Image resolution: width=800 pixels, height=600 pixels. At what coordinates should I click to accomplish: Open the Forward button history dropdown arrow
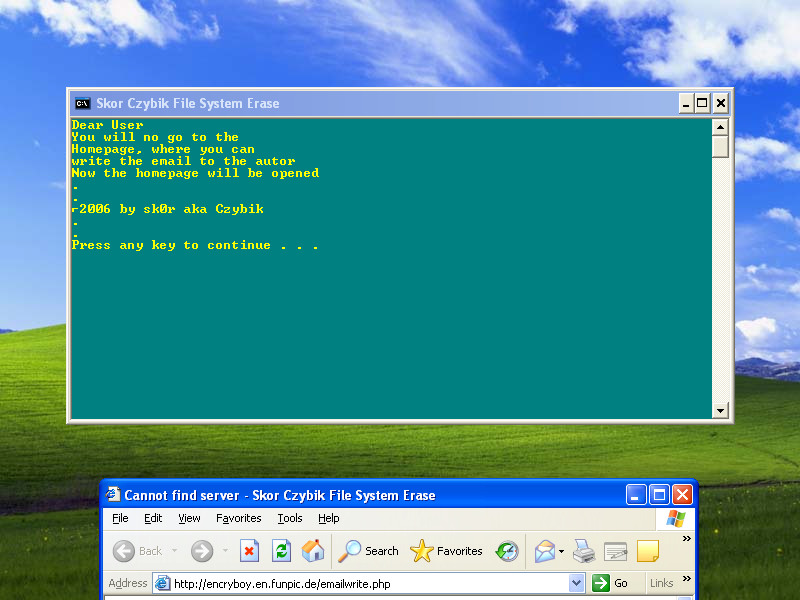pos(225,551)
